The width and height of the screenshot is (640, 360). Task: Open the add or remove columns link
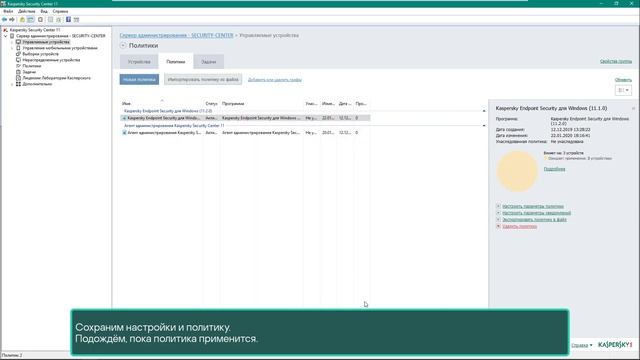(x=275, y=80)
